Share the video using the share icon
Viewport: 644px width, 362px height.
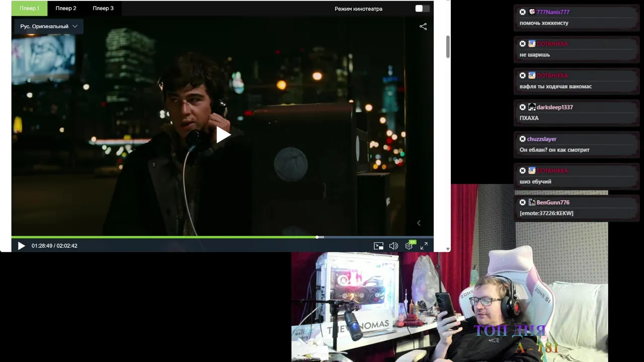coord(423,27)
